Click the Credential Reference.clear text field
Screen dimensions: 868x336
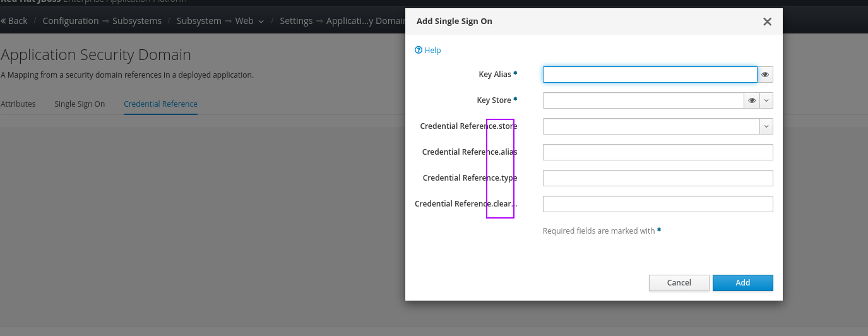point(657,204)
